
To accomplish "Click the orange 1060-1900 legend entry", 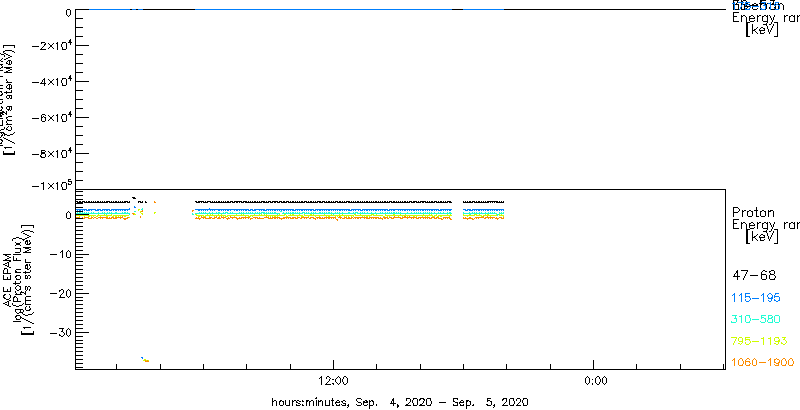I will (763, 363).
